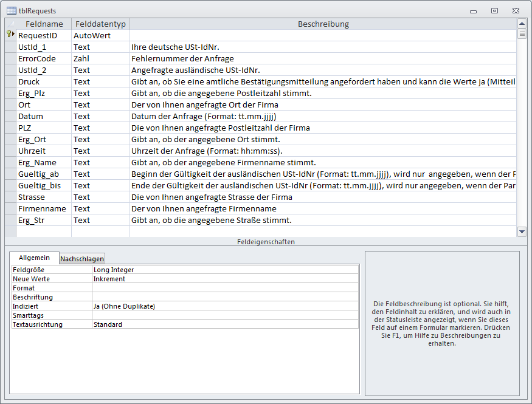Click the Beschreibung column header

(323, 24)
